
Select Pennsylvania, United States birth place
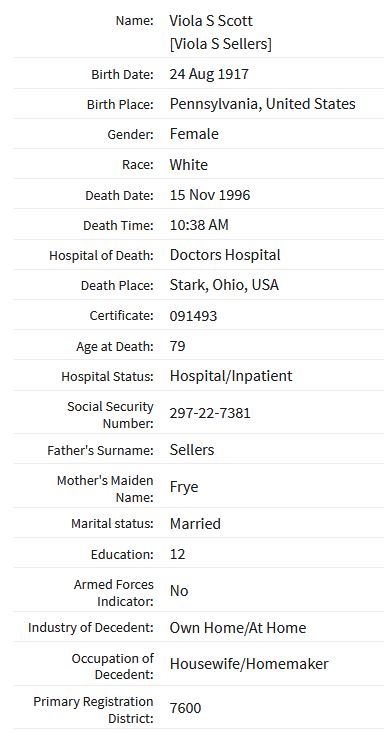pos(262,104)
